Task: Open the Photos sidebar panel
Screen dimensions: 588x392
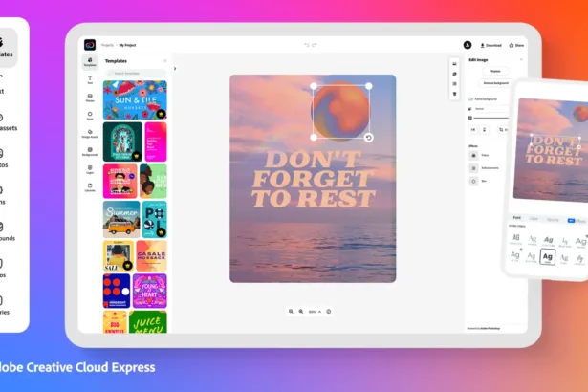Action: [x=90, y=98]
